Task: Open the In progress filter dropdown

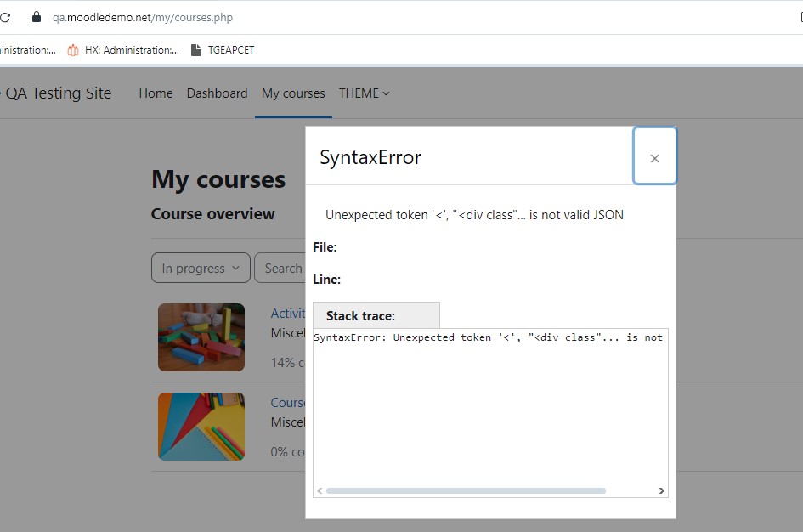Action: [x=201, y=268]
